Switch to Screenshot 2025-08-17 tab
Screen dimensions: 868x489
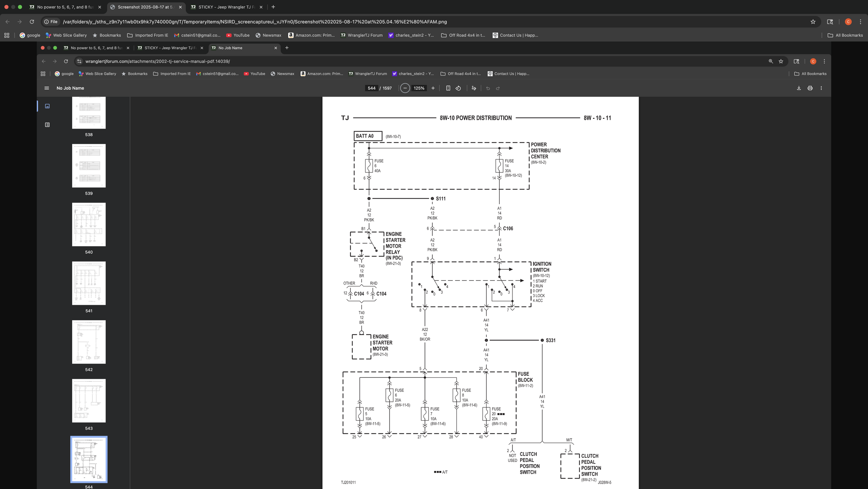tap(145, 7)
